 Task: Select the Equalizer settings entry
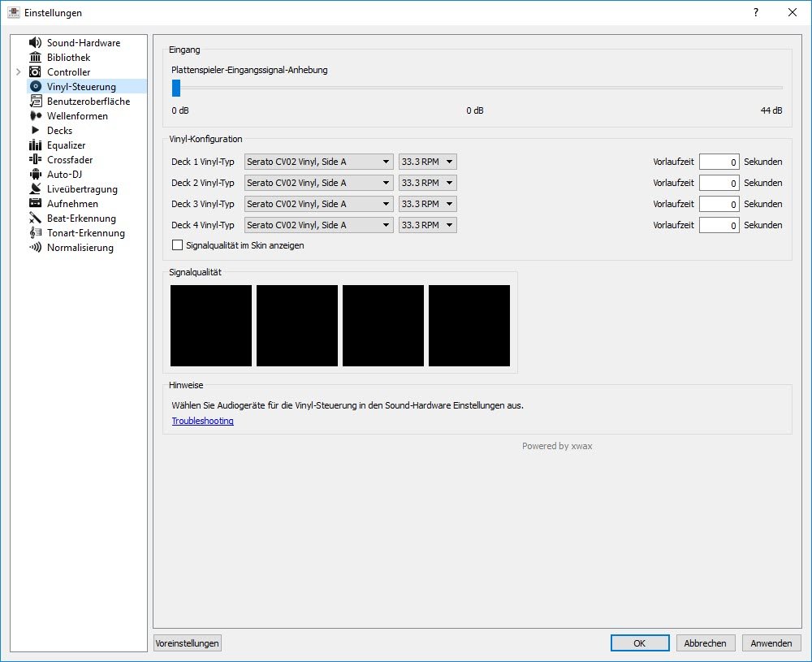[x=66, y=145]
